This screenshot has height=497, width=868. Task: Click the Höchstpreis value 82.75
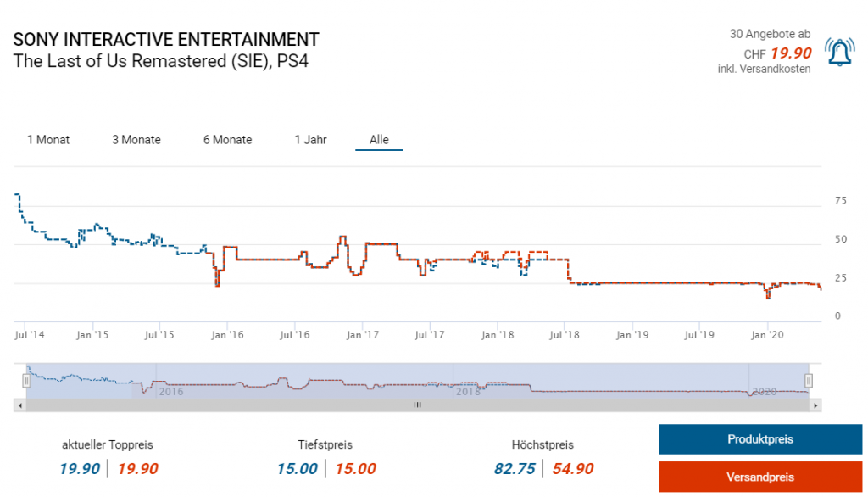[515, 469]
